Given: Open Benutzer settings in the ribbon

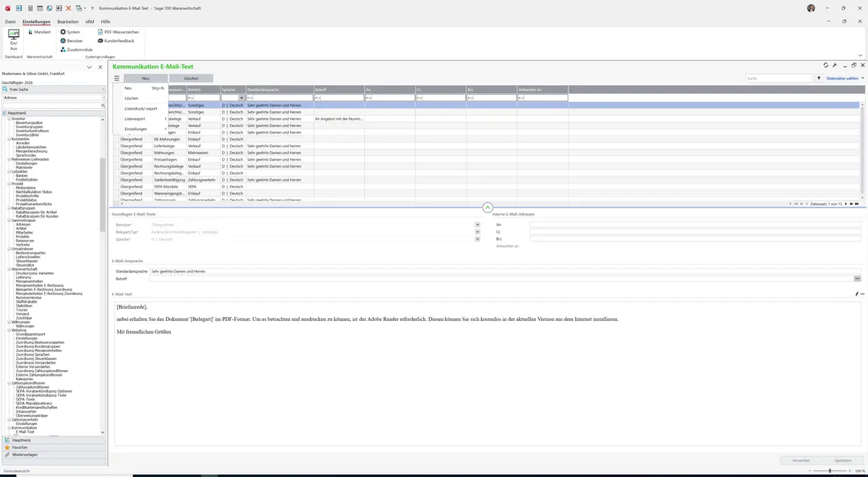Looking at the screenshot, I should 72,41.
